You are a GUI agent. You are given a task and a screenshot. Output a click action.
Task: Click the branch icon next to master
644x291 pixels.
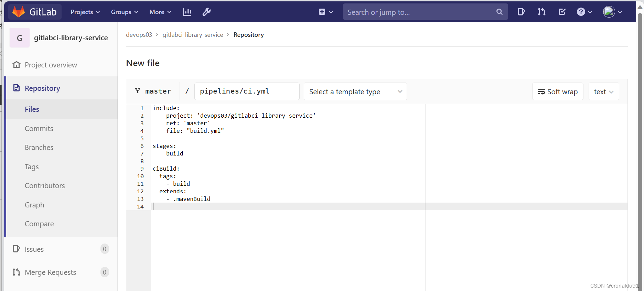coord(138,91)
